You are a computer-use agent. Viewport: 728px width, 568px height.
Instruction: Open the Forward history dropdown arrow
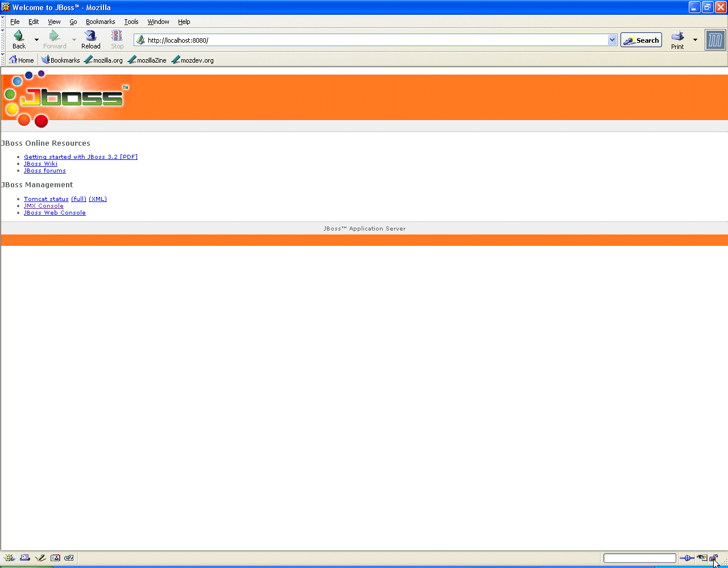tap(74, 40)
